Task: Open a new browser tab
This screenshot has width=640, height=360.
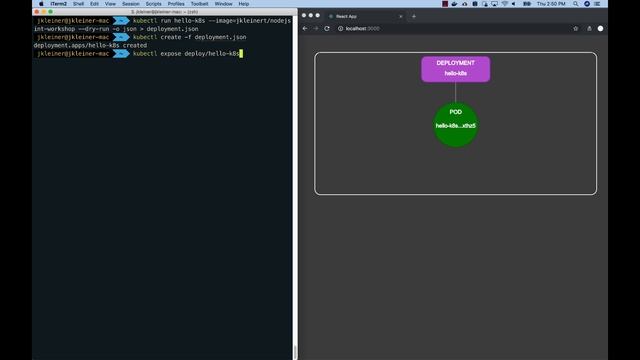Action: coord(413,16)
